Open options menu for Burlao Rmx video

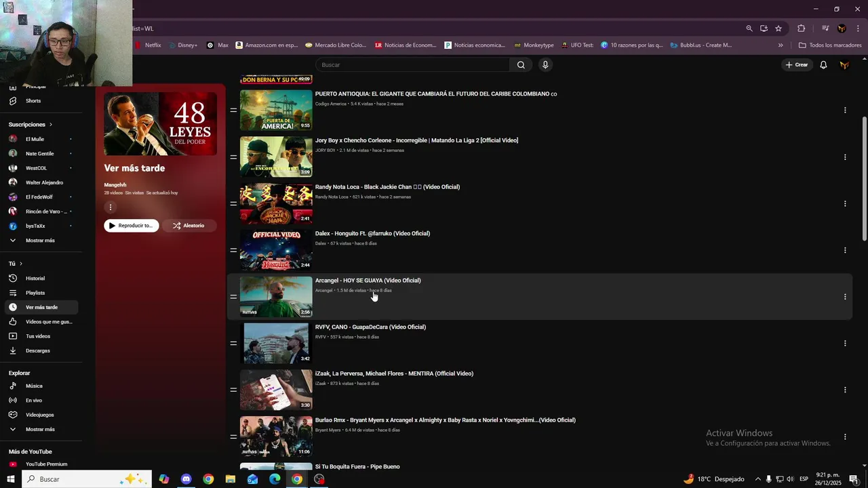(845, 436)
